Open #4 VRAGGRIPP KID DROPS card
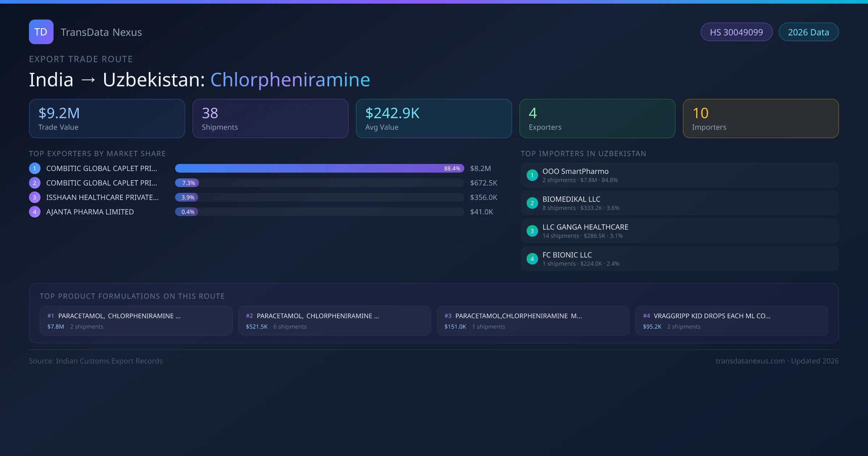This screenshot has width=868, height=456. click(x=731, y=321)
